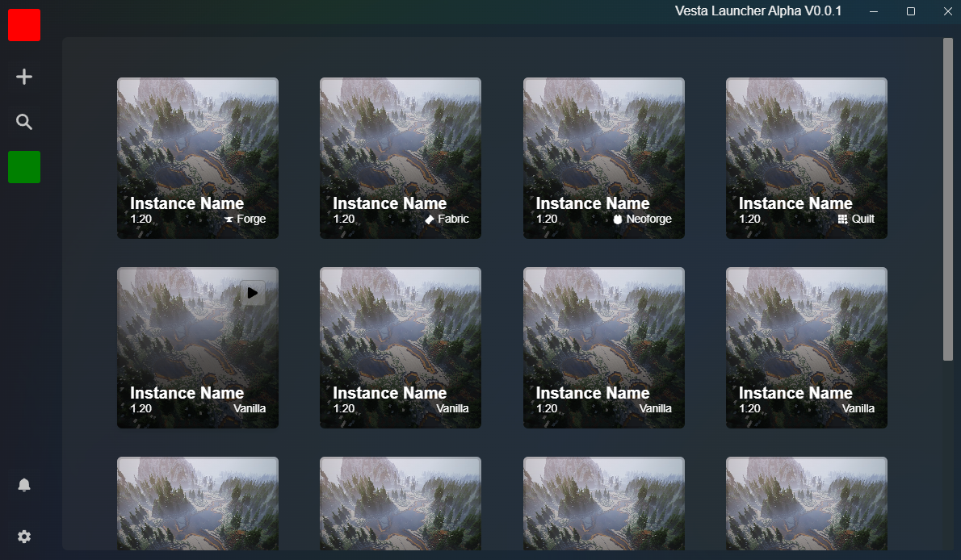961x560 pixels.
Task: Select a partially visible instance in the bottom row
Action: [198, 504]
